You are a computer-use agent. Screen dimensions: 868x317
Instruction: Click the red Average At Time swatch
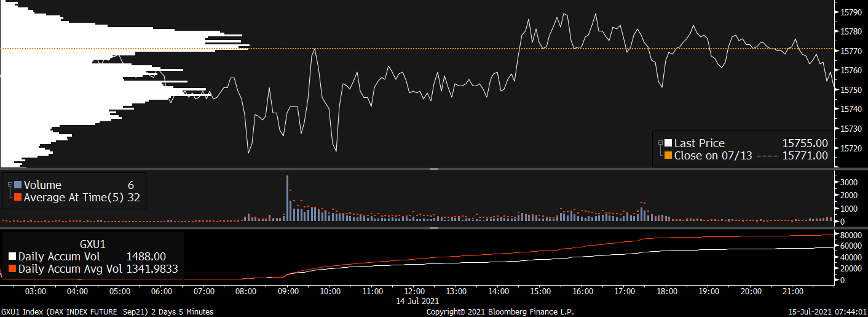pos(18,197)
